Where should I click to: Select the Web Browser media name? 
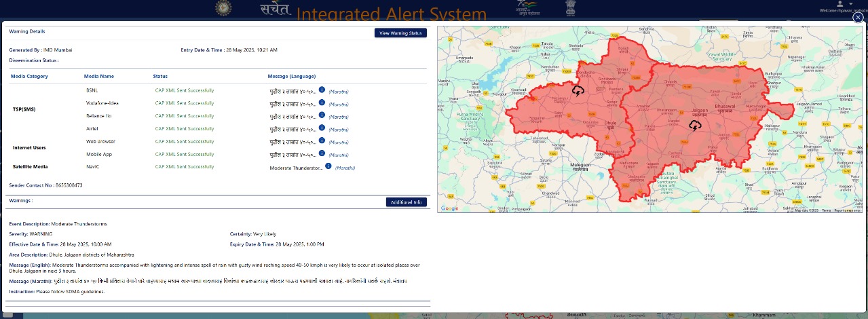[100, 140]
